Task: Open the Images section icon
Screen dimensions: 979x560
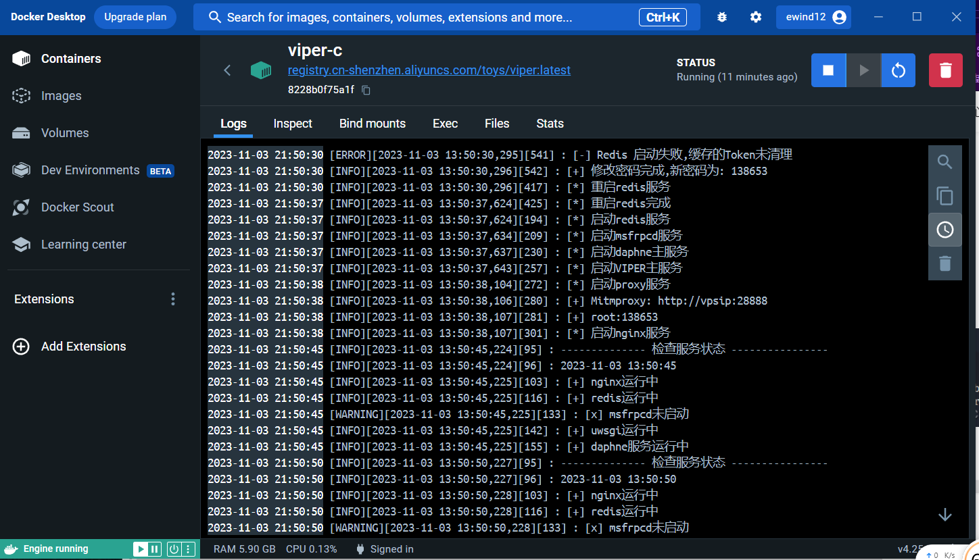Action: pyautogui.click(x=22, y=96)
